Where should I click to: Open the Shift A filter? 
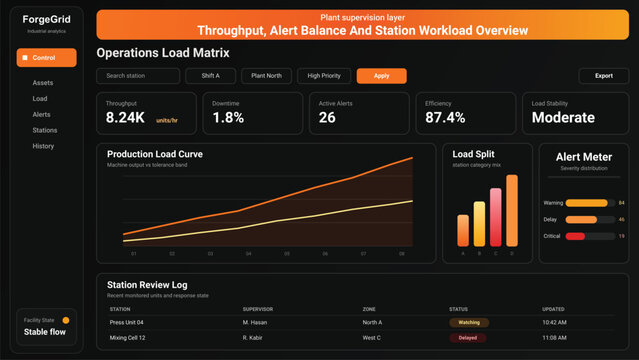point(211,76)
